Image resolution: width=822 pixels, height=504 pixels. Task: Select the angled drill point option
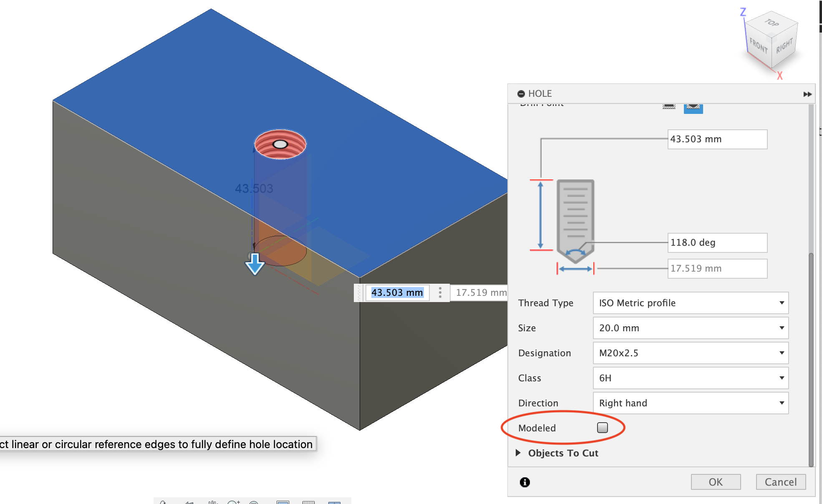tap(693, 107)
